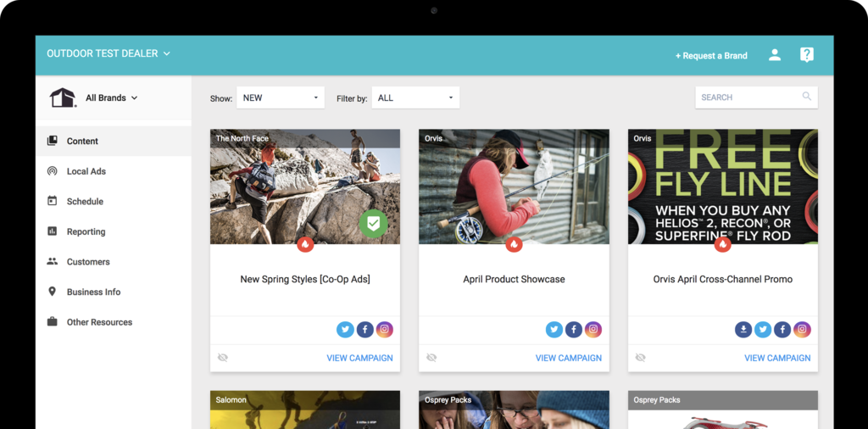
Task: Open the Salomon campaign thumbnail
Action: (305, 409)
